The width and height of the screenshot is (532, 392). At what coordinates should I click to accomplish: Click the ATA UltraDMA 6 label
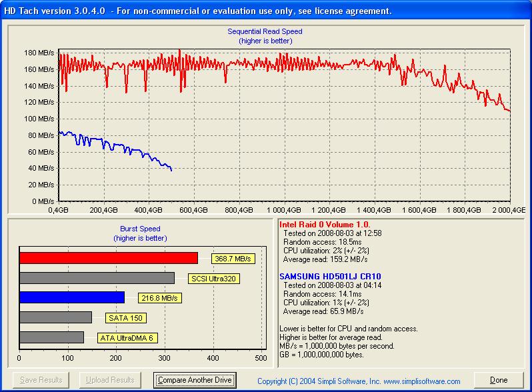tap(127, 338)
